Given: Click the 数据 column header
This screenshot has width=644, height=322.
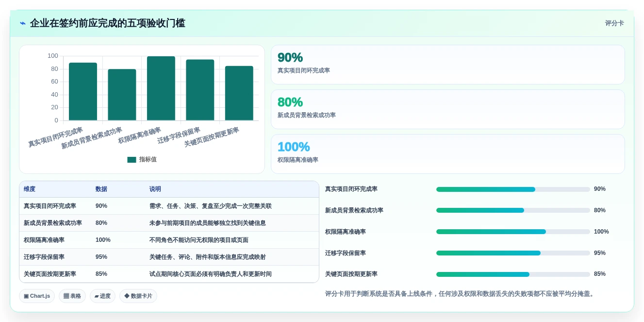Looking at the screenshot, I should (x=101, y=189).
